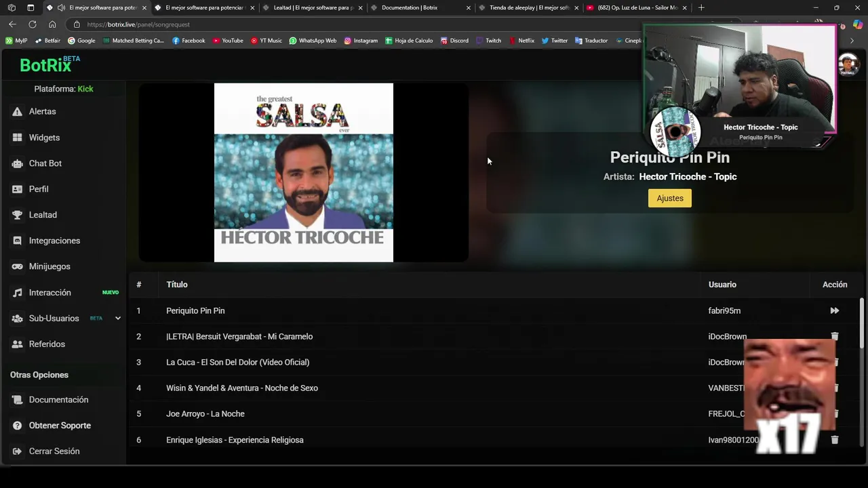Click user fabri95m in the queue

click(x=724, y=310)
